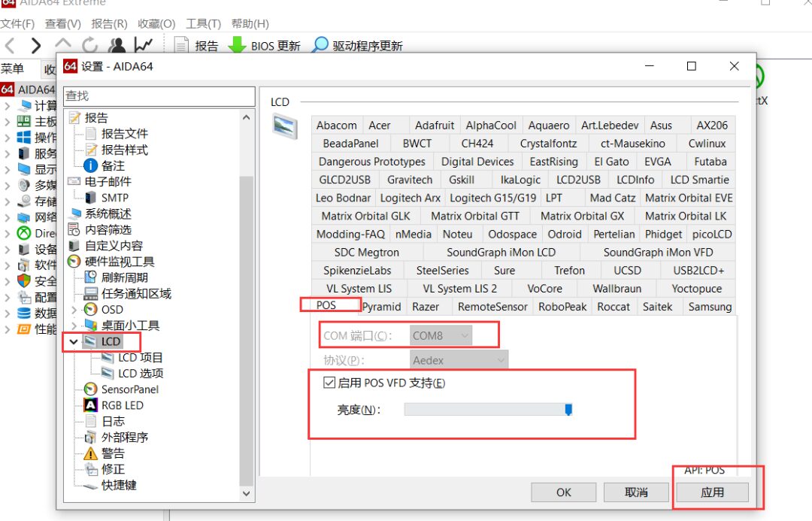
Task: Select the 内容筛选 icon in tree
Action: pos(74,229)
